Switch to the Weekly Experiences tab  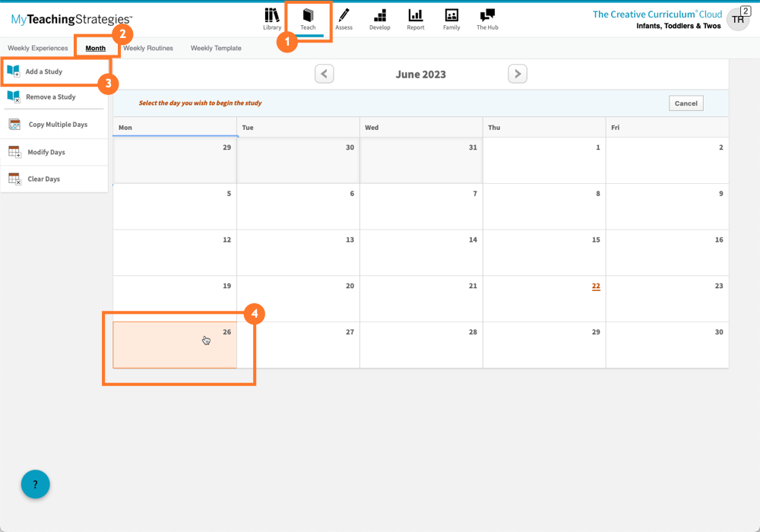(x=38, y=47)
